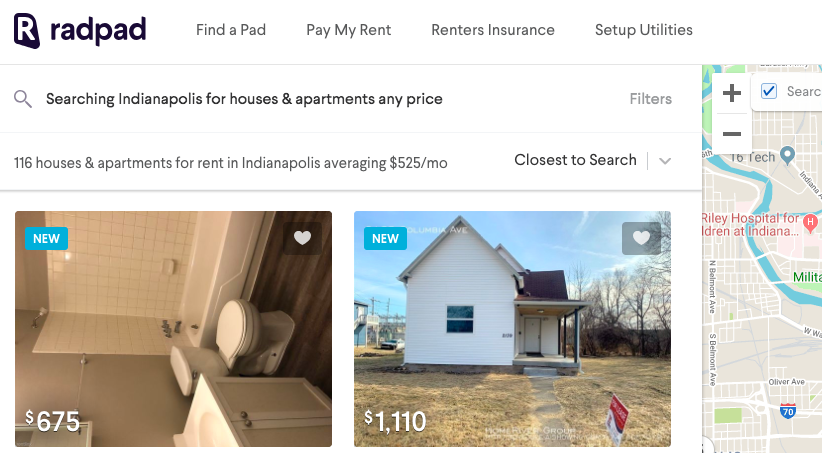The image size is (824, 453).
Task: Click the blue location pin on map
Action: (787, 156)
